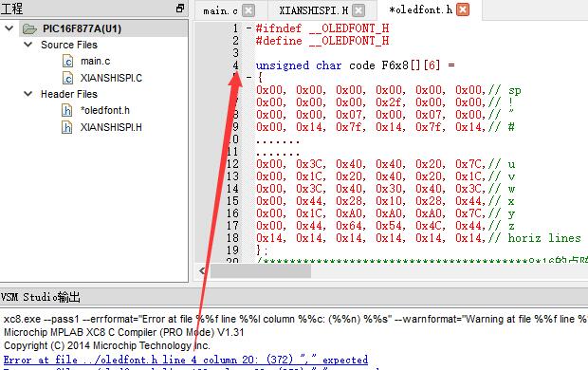This screenshot has width=588, height=370.
Task: Collapse the Source Files folder
Action: pyautogui.click(x=28, y=45)
